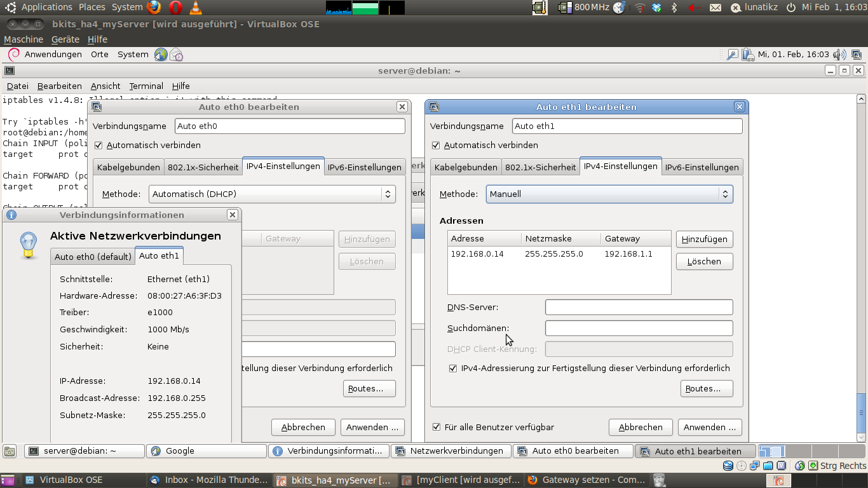Click Routes… button in Auto eth0 window
This screenshot has width=868, height=488.
pos(369,388)
